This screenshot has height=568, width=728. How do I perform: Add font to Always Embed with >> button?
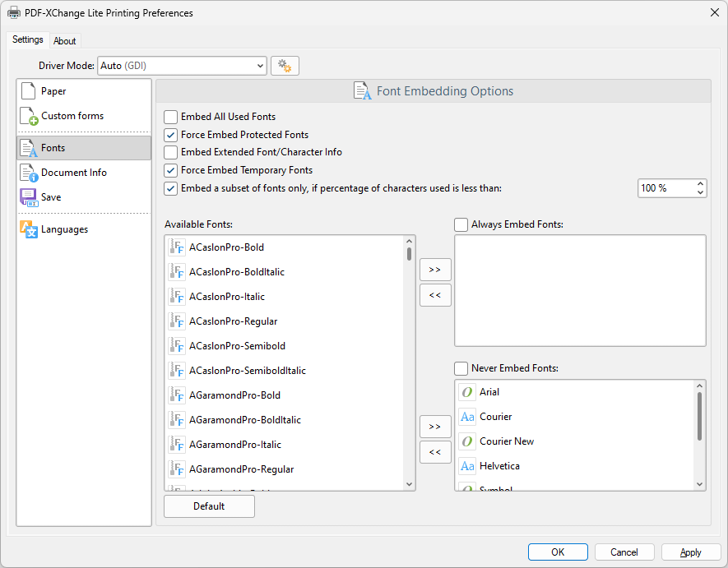coord(435,270)
